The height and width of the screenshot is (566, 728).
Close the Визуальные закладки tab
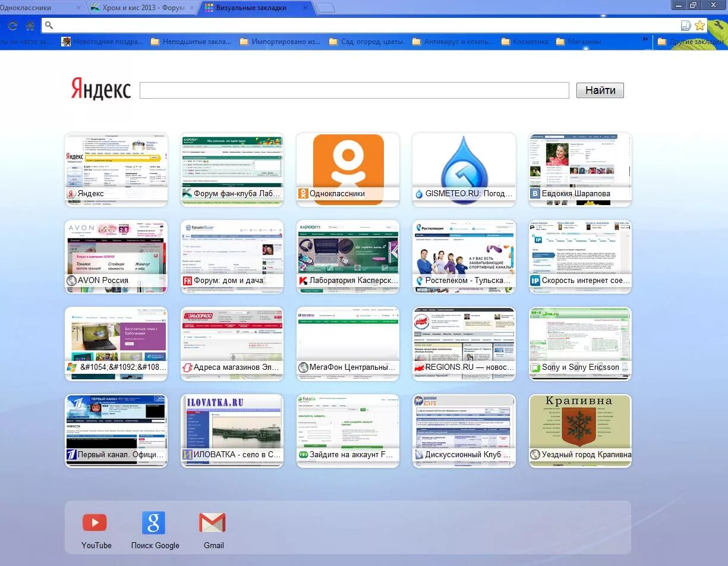tap(305, 8)
